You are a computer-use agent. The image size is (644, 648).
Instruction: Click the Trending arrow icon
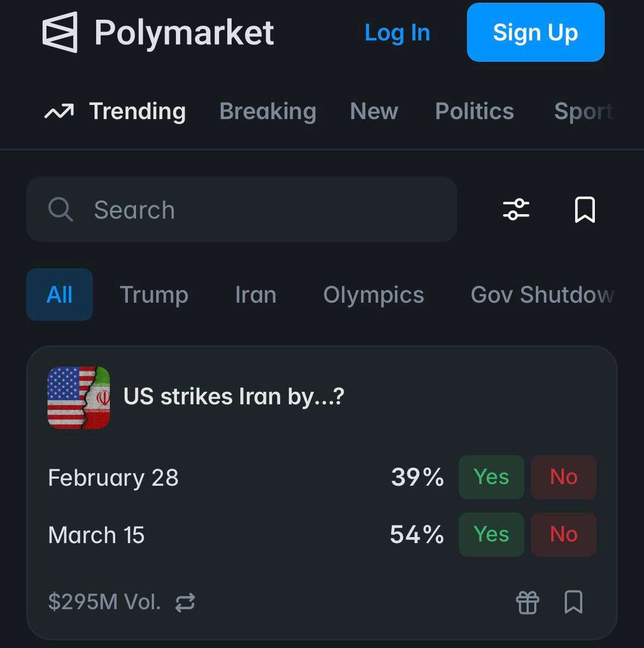click(59, 111)
